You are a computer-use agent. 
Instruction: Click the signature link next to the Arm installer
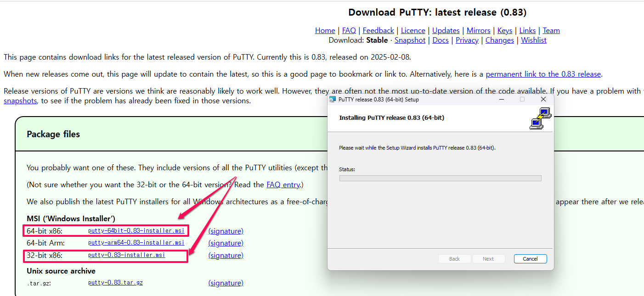pyautogui.click(x=226, y=243)
